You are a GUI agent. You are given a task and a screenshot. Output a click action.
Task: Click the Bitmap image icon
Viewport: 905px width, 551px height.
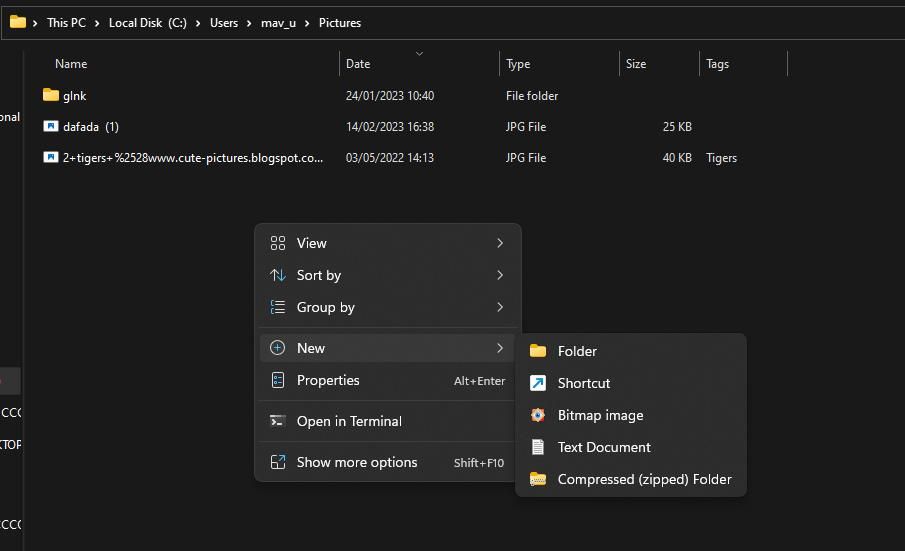538,415
